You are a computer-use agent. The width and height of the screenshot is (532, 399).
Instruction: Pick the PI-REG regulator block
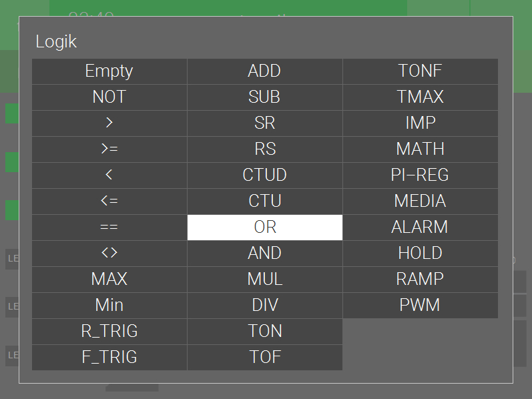(420, 175)
